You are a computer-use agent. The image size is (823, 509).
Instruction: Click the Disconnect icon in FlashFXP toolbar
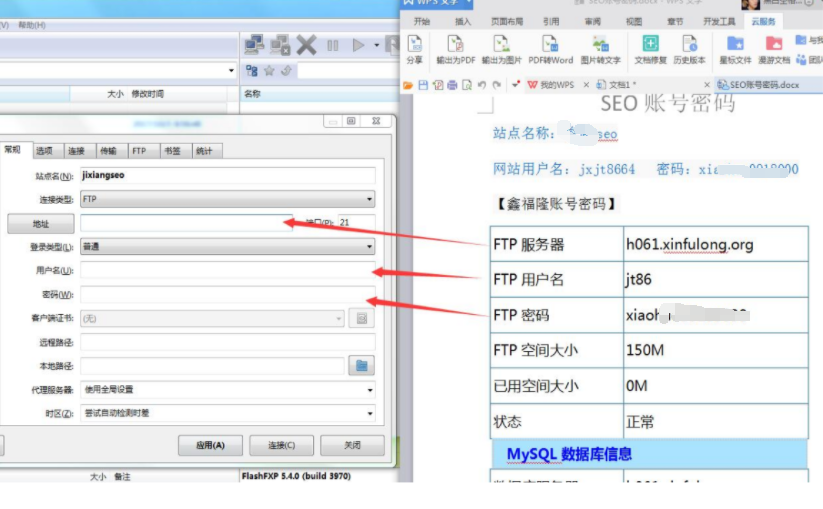tap(280, 45)
